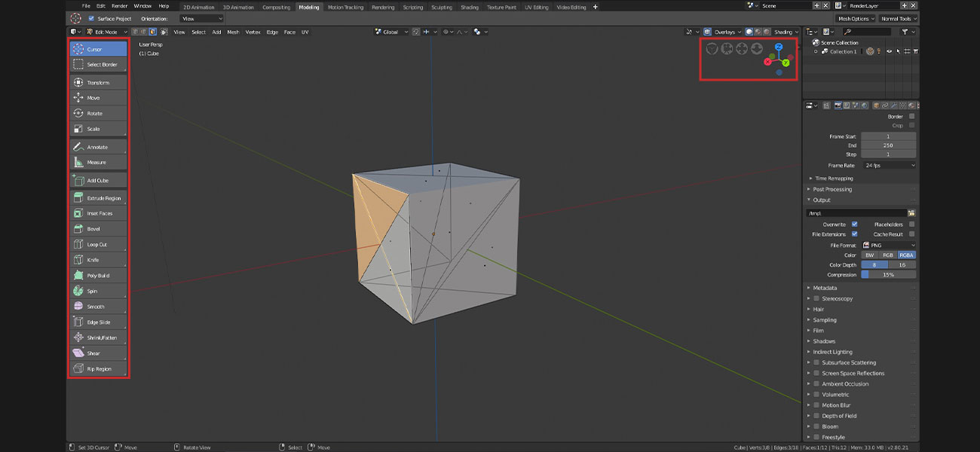Activate the Loop Cut tool
Screen dimensions: 980x452
pos(98,245)
